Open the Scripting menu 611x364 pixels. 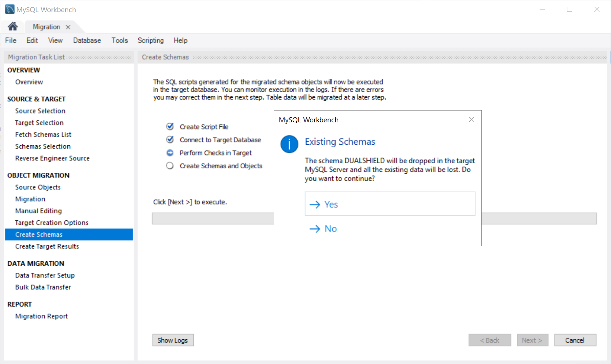click(x=151, y=41)
